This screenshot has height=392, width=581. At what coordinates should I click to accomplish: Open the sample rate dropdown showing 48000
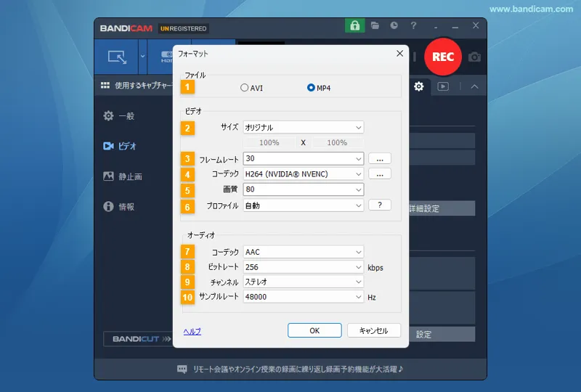click(x=303, y=297)
